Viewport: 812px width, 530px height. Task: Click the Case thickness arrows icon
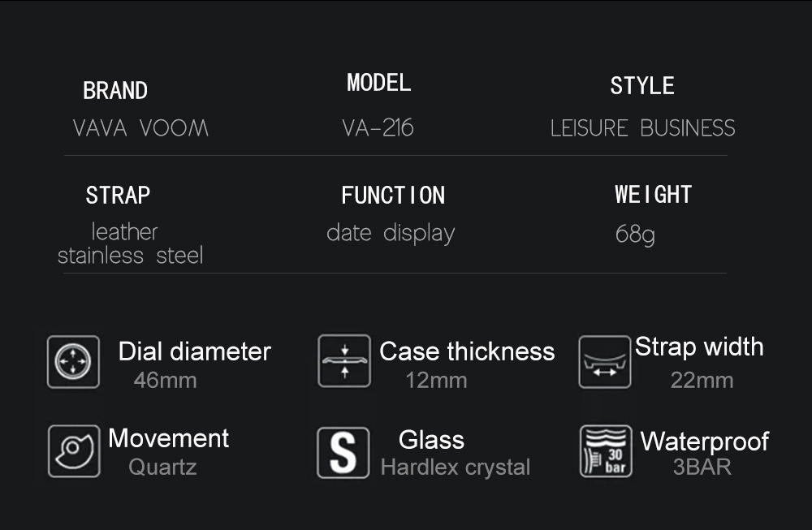[x=344, y=360]
